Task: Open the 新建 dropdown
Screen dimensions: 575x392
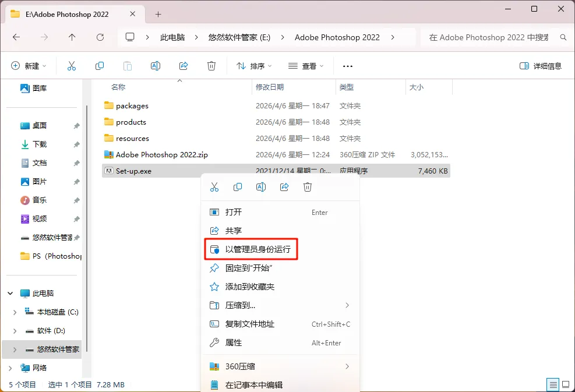Action: [29, 66]
